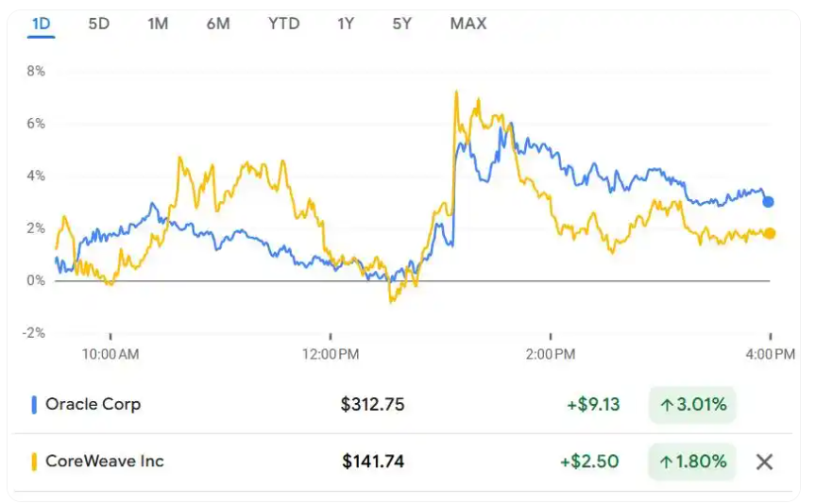Click CoreWeave's $141.74 price value
This screenshot has width=816, height=504.
point(372,462)
